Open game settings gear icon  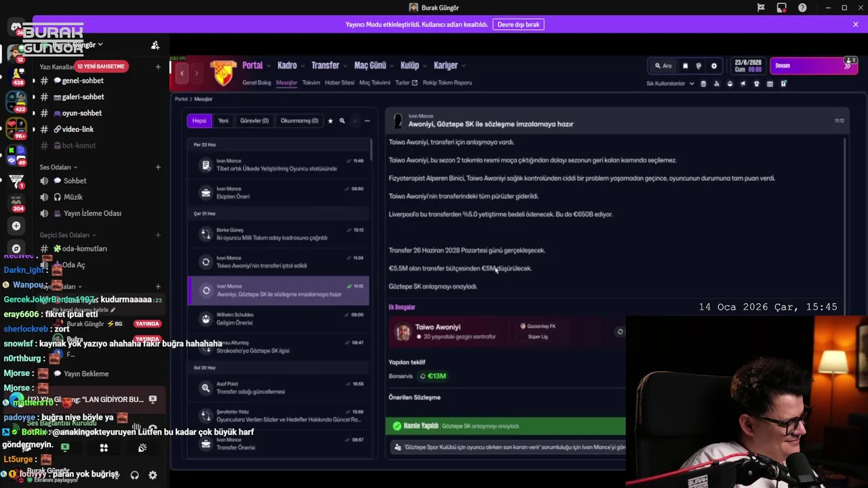[713, 66]
